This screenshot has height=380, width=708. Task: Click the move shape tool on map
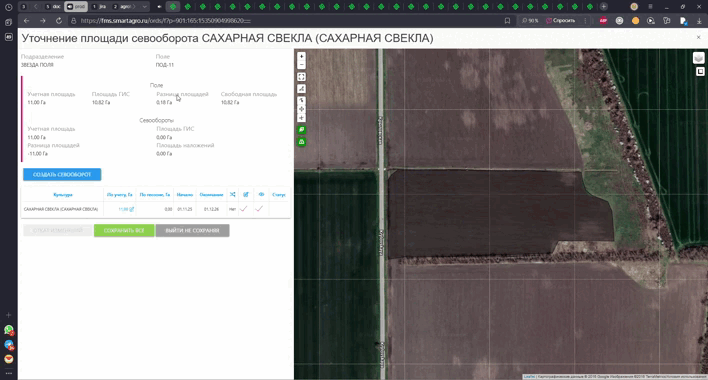[301, 109]
